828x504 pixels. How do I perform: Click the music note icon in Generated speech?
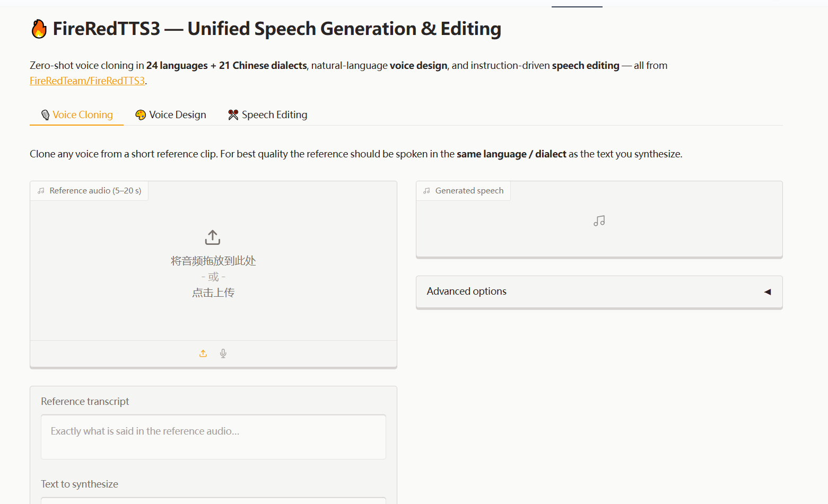[x=599, y=221]
